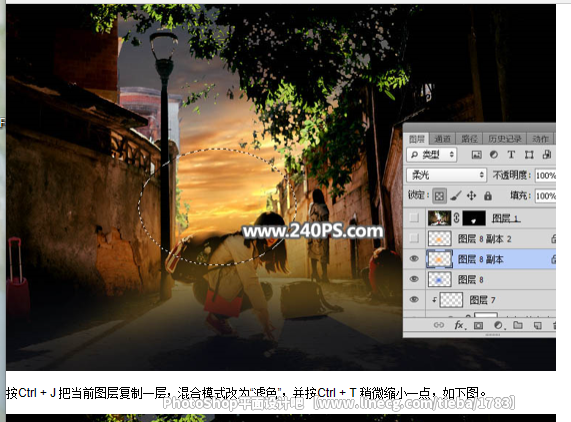Select 图层 8 blue thumbnail
The height and width of the screenshot is (422, 571).
point(440,279)
